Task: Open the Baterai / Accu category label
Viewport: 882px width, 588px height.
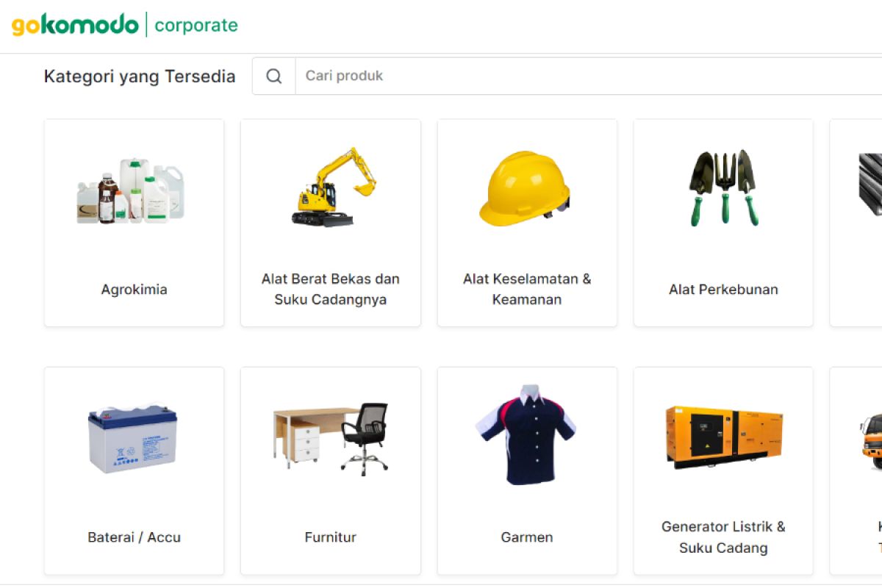Action: click(x=134, y=537)
